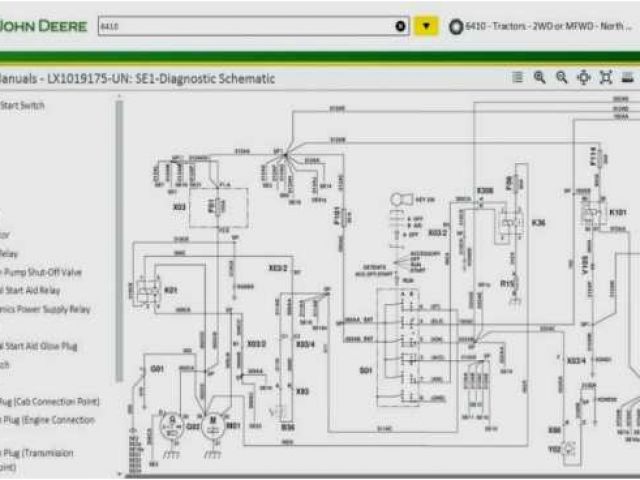Open the yellow search dropdown arrow
Image resolution: width=640 pixels, height=480 pixels.
click(427, 26)
